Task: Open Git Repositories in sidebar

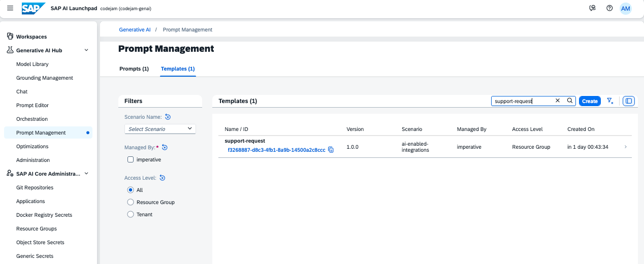Action: (35, 187)
